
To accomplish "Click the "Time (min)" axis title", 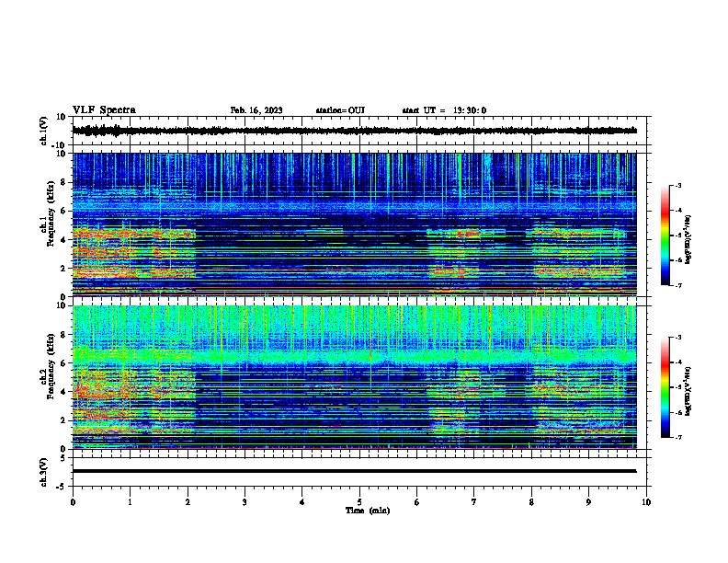I will 368,511.
